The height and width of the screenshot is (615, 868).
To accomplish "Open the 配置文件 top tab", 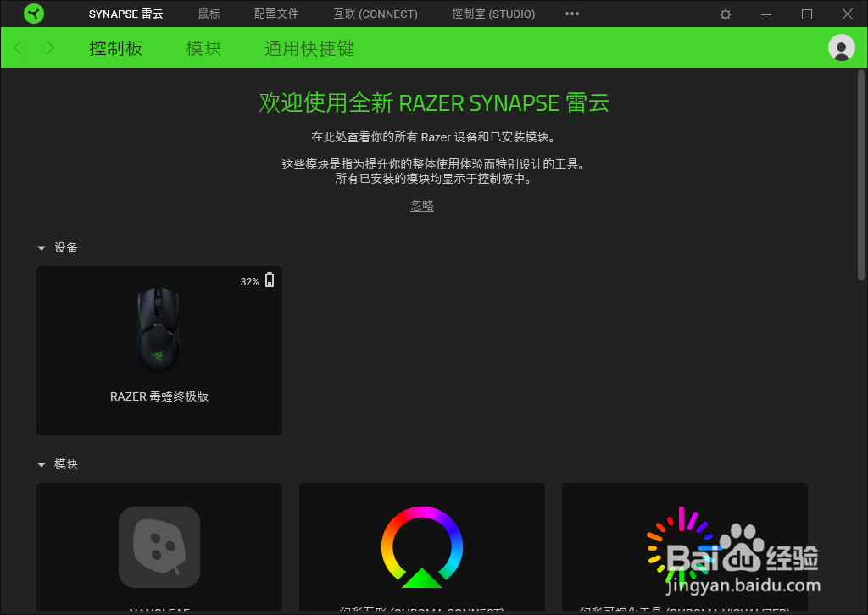I will tap(276, 14).
